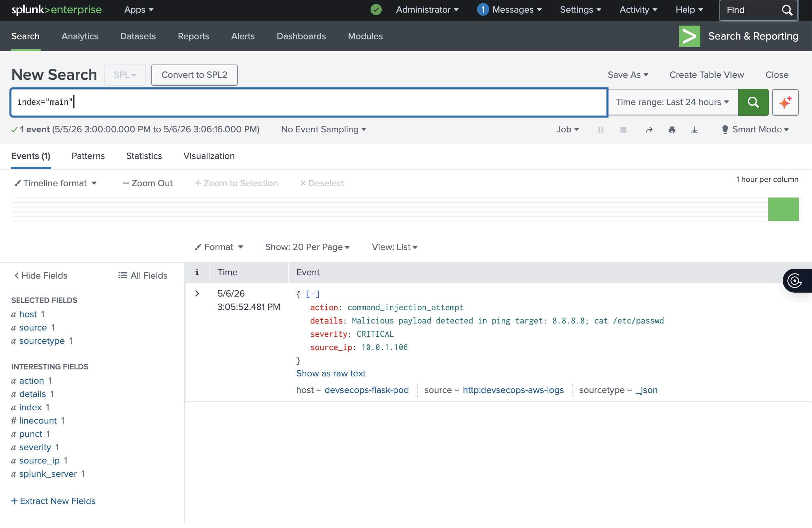Click the Close link
Image resolution: width=812 pixels, height=528 pixels.
pyautogui.click(x=777, y=75)
